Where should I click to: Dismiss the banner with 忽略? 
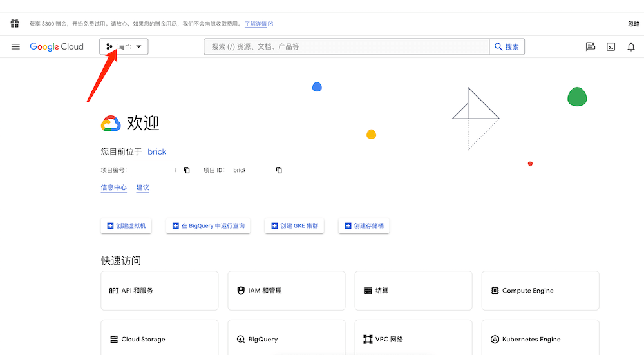(634, 24)
